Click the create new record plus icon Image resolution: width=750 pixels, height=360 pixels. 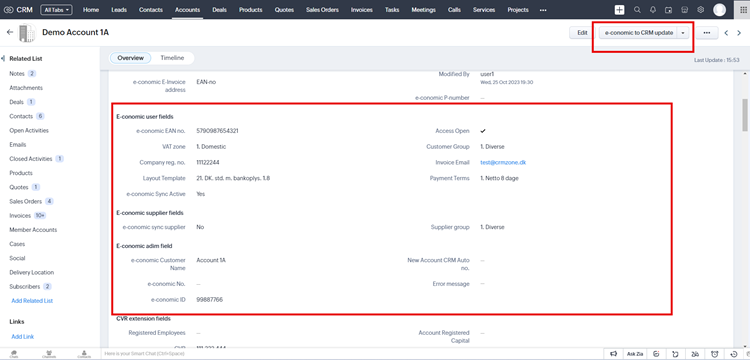point(619,10)
